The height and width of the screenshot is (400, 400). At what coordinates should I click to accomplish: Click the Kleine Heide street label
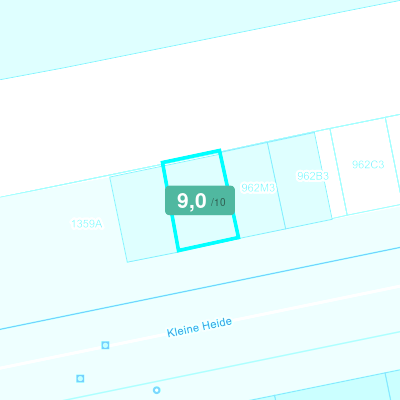(199, 327)
